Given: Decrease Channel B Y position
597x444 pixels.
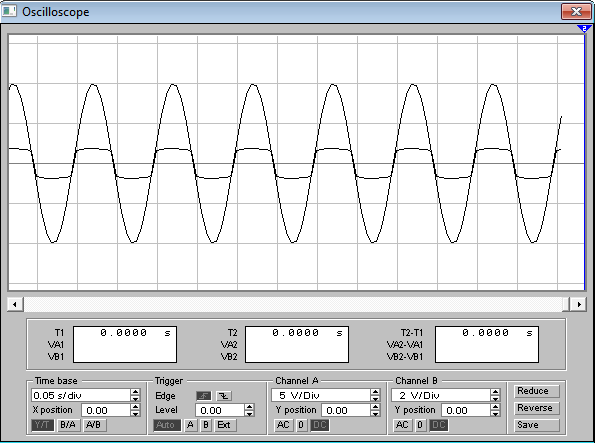Looking at the screenshot, I should [x=495, y=414].
